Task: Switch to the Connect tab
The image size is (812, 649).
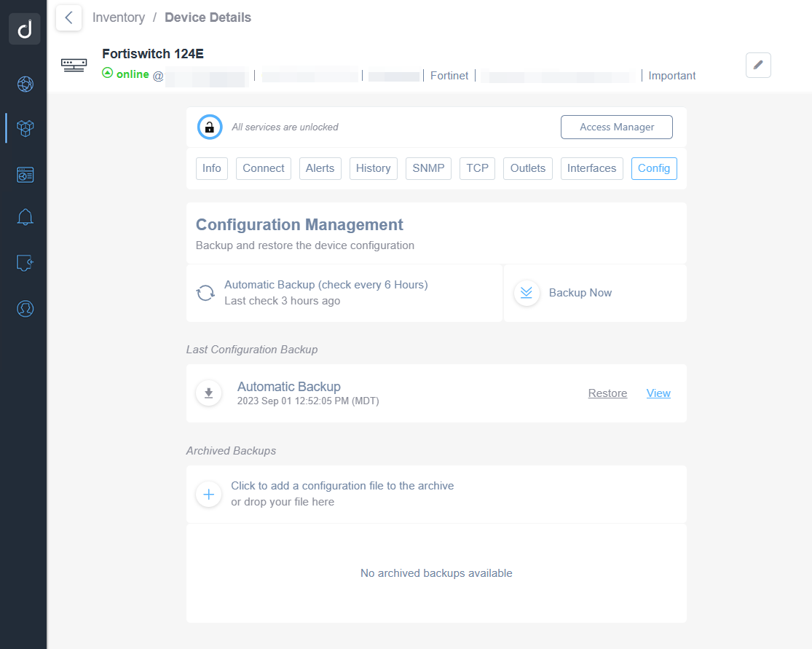Action: [x=264, y=168]
